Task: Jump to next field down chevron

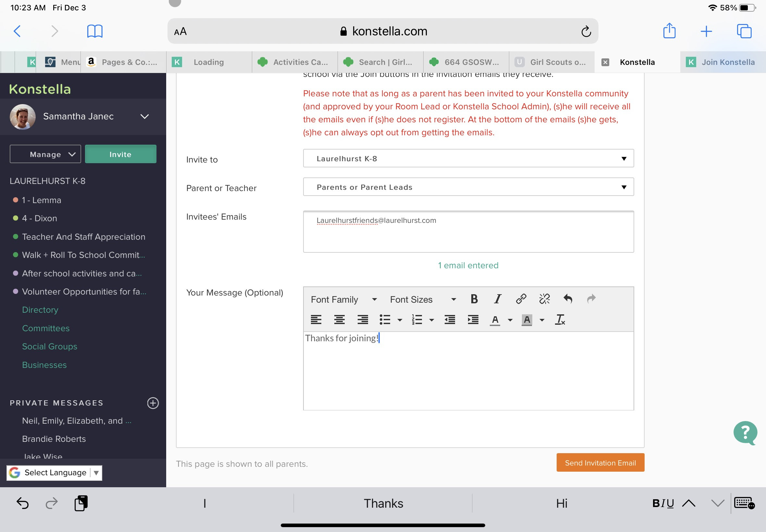Action: [718, 503]
